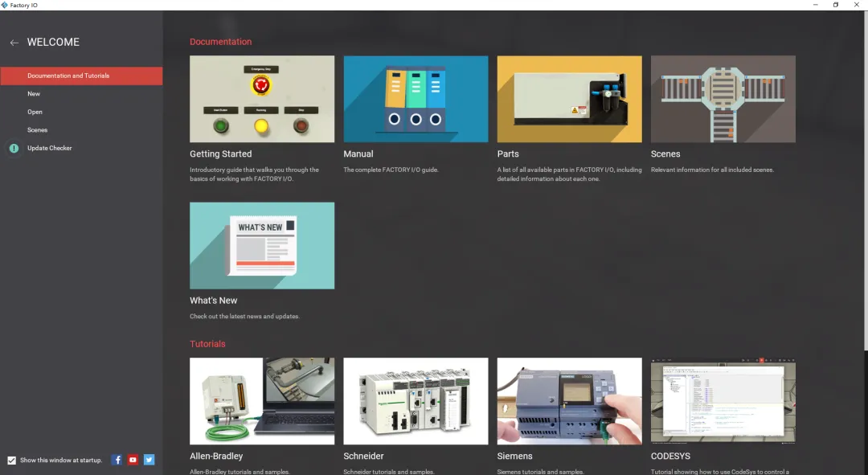Open the What's New newspaper thumbnail
868x475 pixels.
[x=262, y=245]
